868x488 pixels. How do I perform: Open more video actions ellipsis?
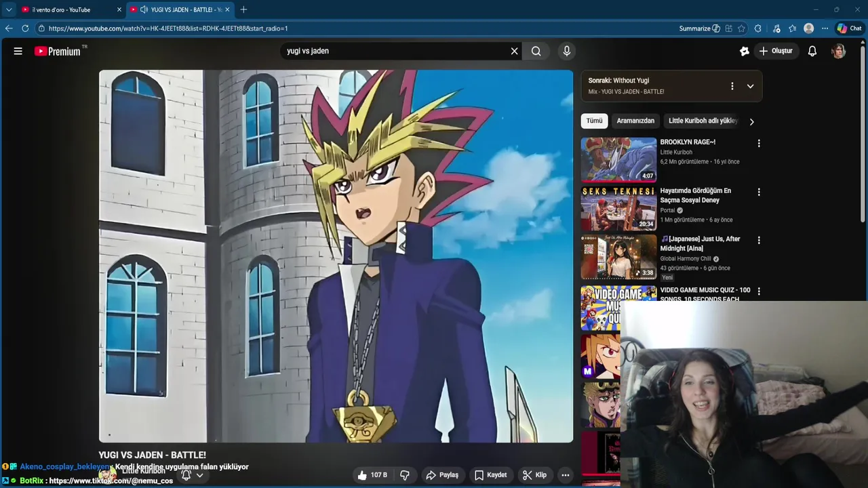pos(566,475)
